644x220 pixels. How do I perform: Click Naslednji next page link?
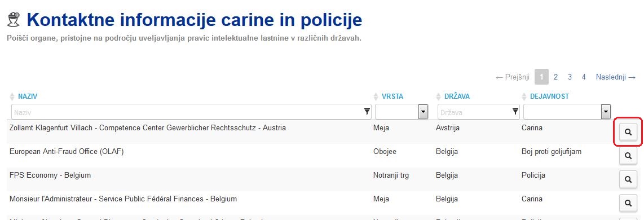click(616, 77)
